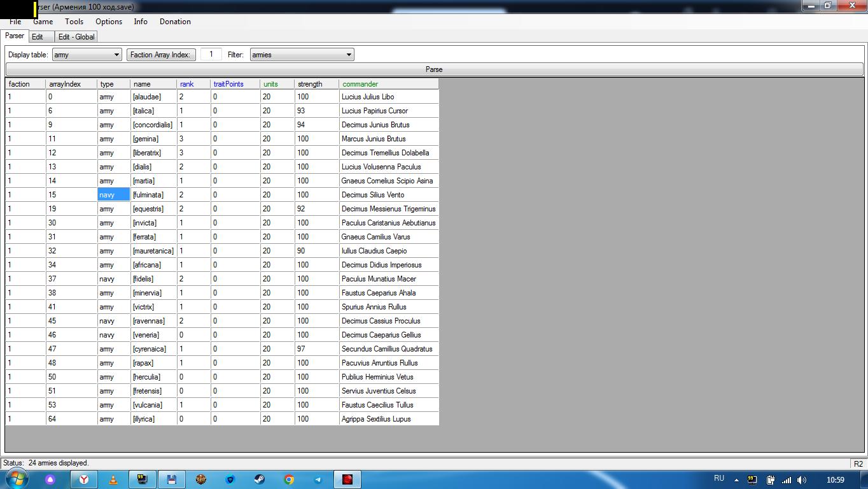This screenshot has width=868, height=489.
Task: Select the Lucius Papirius Cursor commander cell
Action: tap(389, 111)
